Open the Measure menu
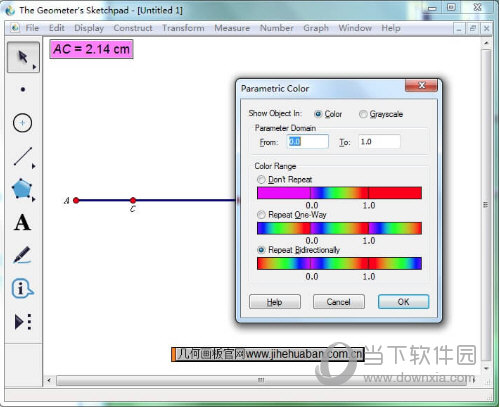Screen dimensions: 500x407 [x=232, y=28]
